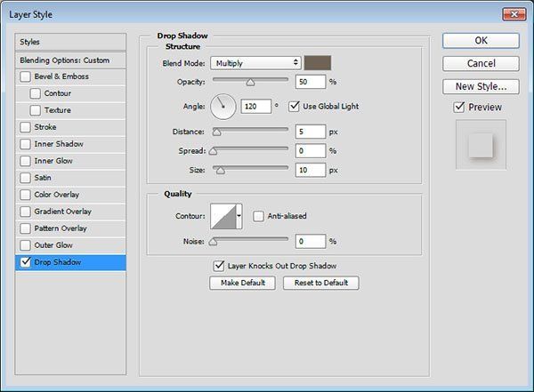
Task: Uncheck the Drop Shadow checkbox
Action: (26, 262)
